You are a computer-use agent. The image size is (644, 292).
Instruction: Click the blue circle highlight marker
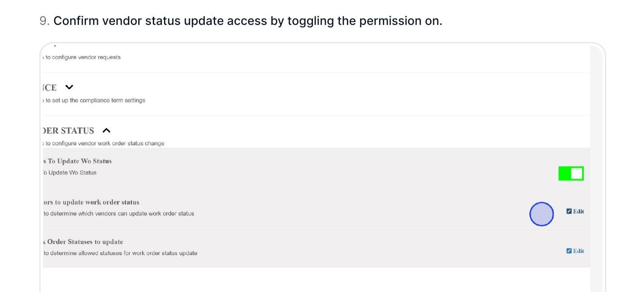click(x=541, y=214)
